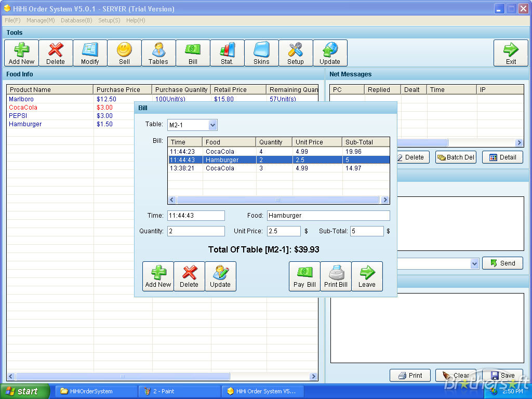The image size is (532, 399).
Task: Open the dropdown beside Send button
Action: [475, 263]
